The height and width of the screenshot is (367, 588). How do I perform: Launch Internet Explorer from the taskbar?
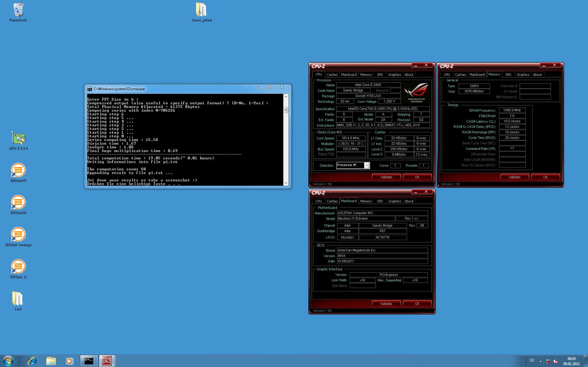[32, 361]
